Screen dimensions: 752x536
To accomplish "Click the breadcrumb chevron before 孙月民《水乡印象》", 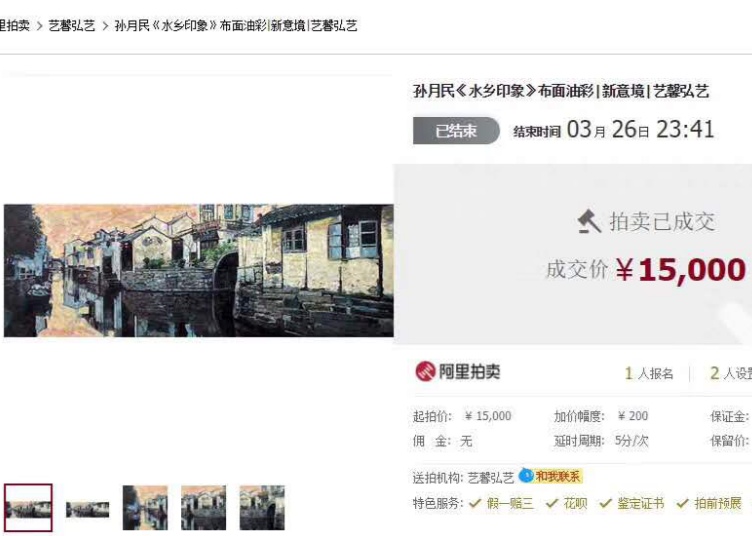I will (x=105, y=26).
